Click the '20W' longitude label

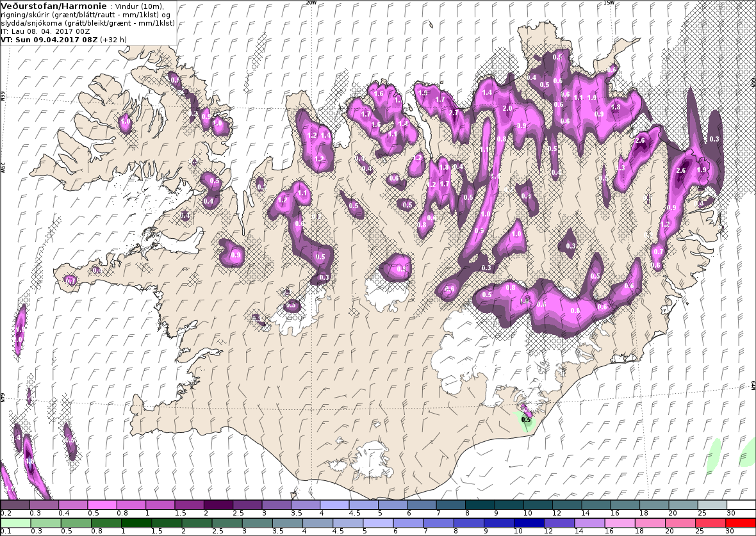[x=311, y=3]
